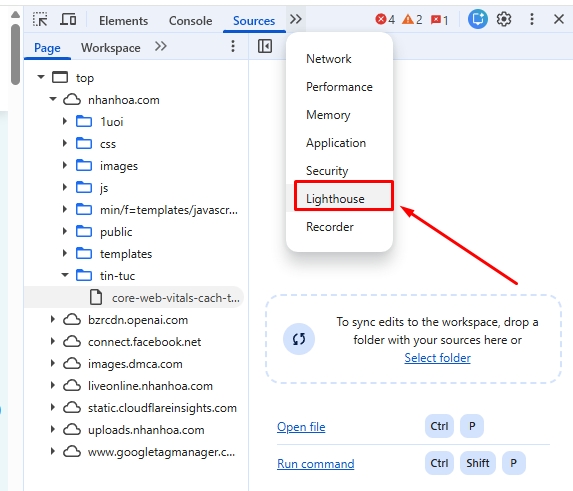This screenshot has width=573, height=491.
Task: Expand the css folder arrow
Action: click(65, 143)
